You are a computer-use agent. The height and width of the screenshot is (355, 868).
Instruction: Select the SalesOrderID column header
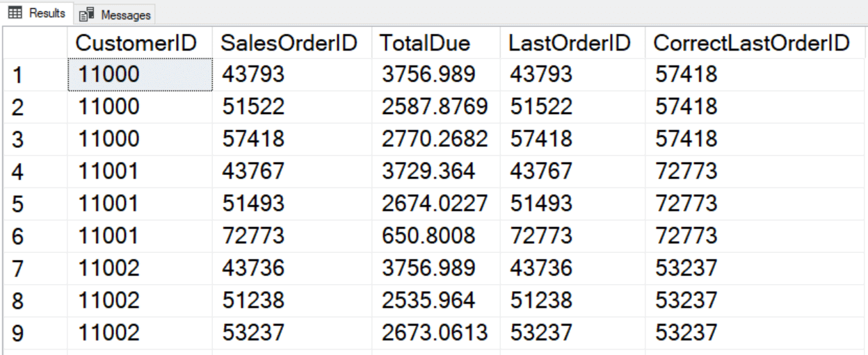click(289, 43)
